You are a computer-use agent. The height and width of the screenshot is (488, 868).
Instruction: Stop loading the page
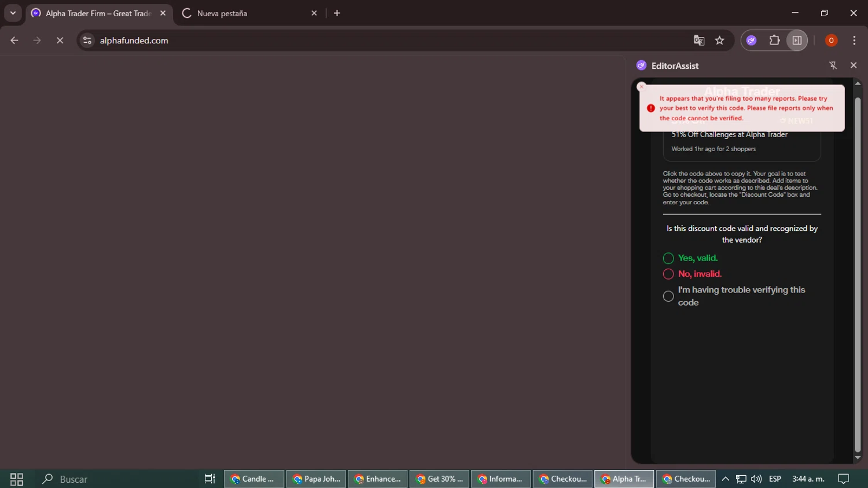(x=60, y=41)
